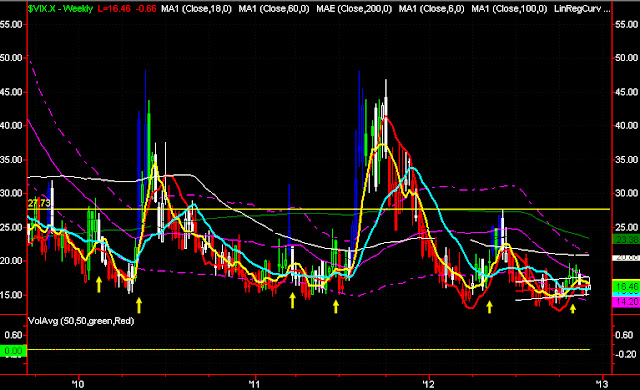Expand the truncated LinRegCurv indicator label
Screen dimensions: 640x390
point(582,9)
